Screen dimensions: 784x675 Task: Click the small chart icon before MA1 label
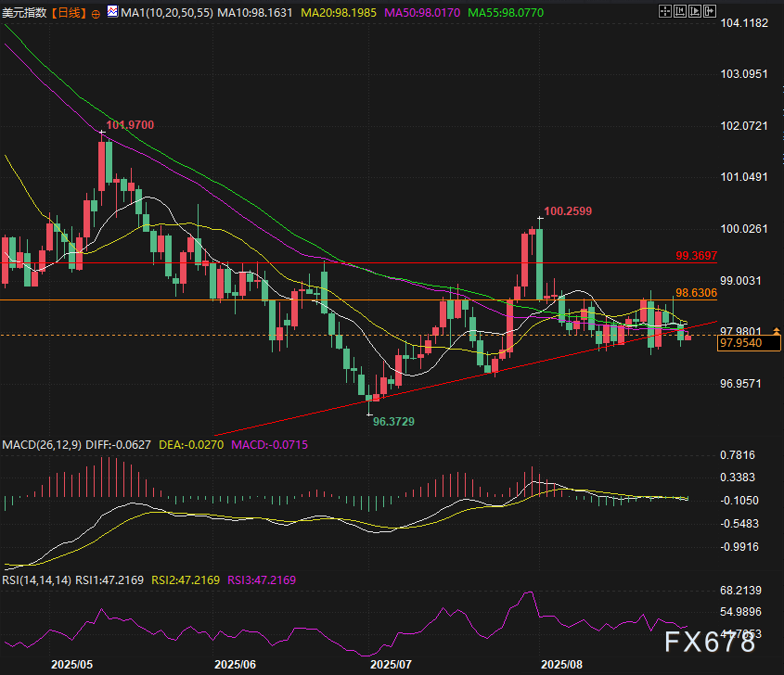pos(112,13)
